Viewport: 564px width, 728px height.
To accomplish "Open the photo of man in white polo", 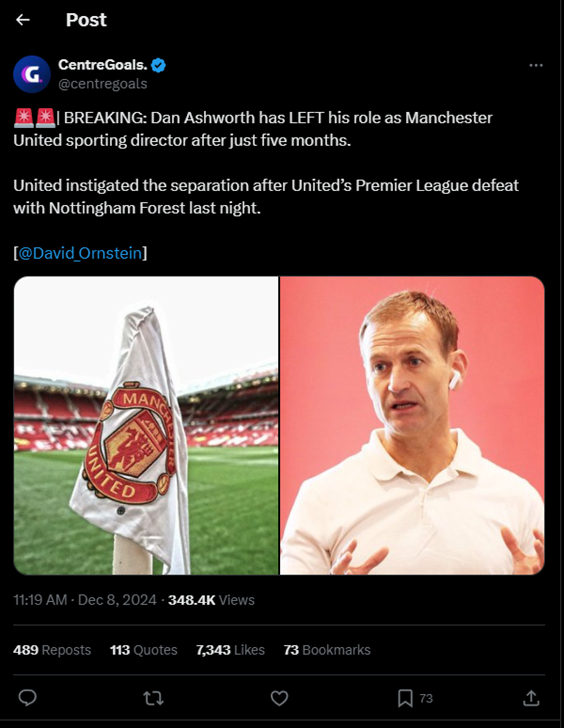I will coord(412,425).
